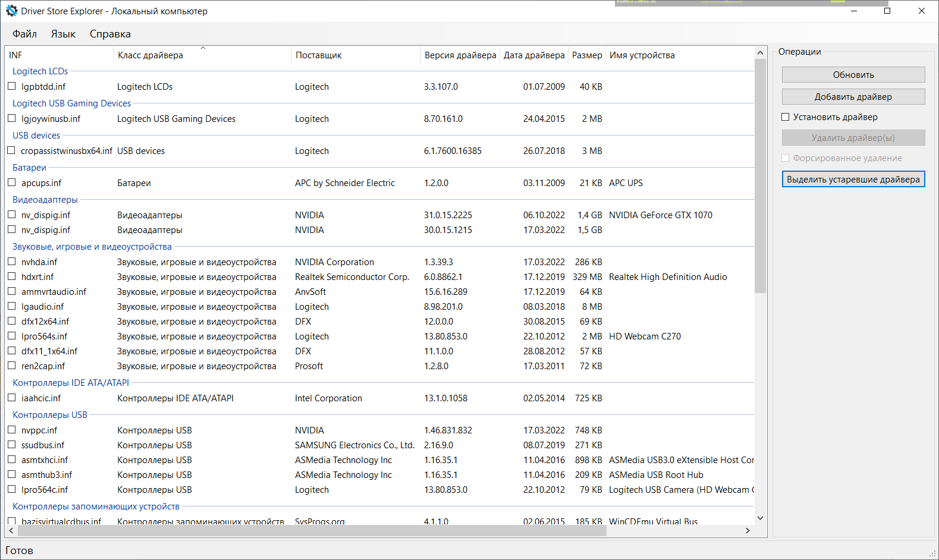Check the lpro564s.inf checkbox
The height and width of the screenshot is (560, 939).
pyautogui.click(x=12, y=336)
